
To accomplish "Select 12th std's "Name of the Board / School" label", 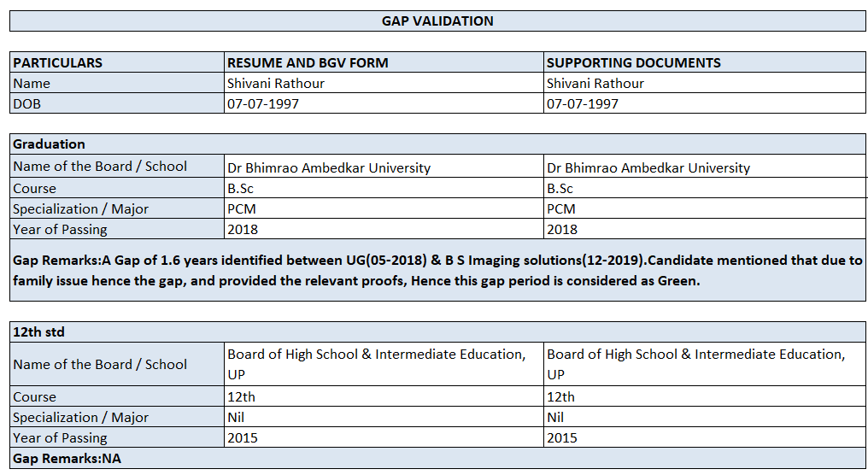I will tap(117, 364).
